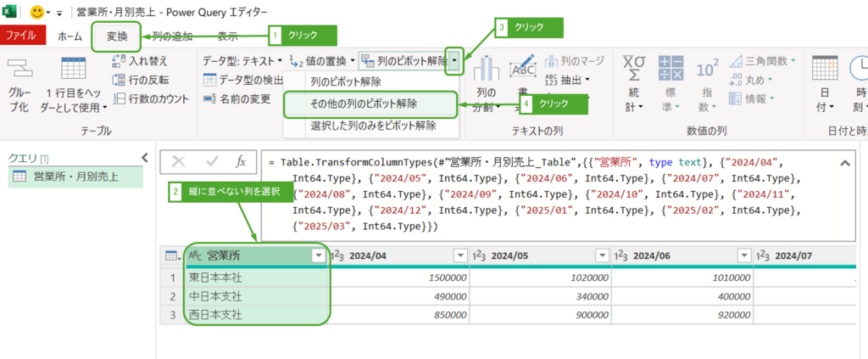Expand the 1行目をヘッダーとして使用 dropdown arrow
The width and height of the screenshot is (868, 359).
tap(104, 108)
